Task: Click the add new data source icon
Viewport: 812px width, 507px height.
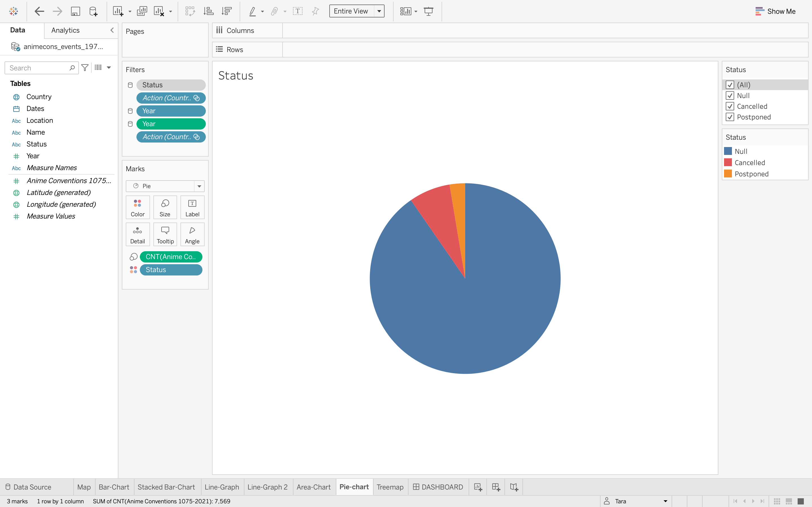Action: (93, 11)
